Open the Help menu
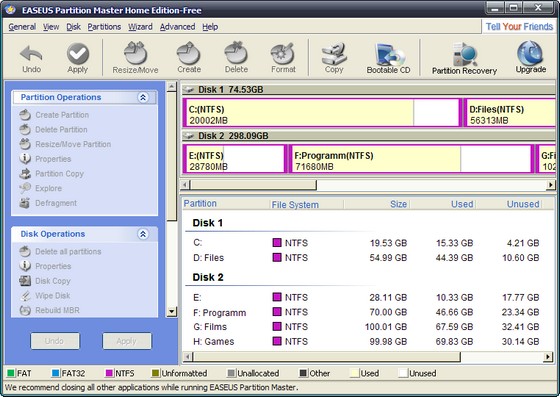 (x=210, y=27)
